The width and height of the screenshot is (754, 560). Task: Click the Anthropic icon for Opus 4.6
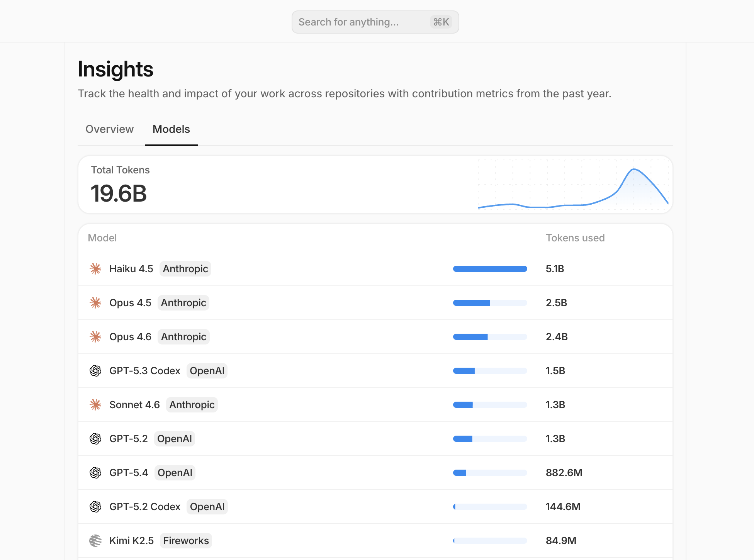pyautogui.click(x=95, y=336)
